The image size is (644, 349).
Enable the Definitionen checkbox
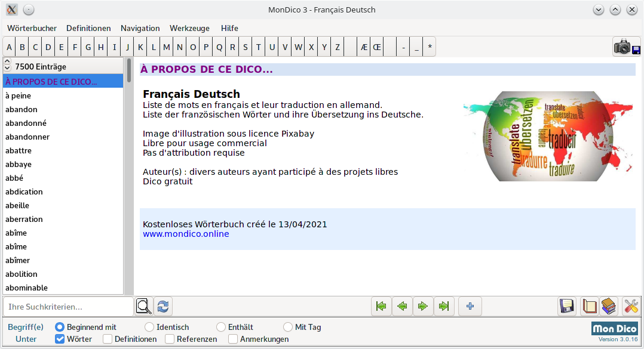point(108,339)
